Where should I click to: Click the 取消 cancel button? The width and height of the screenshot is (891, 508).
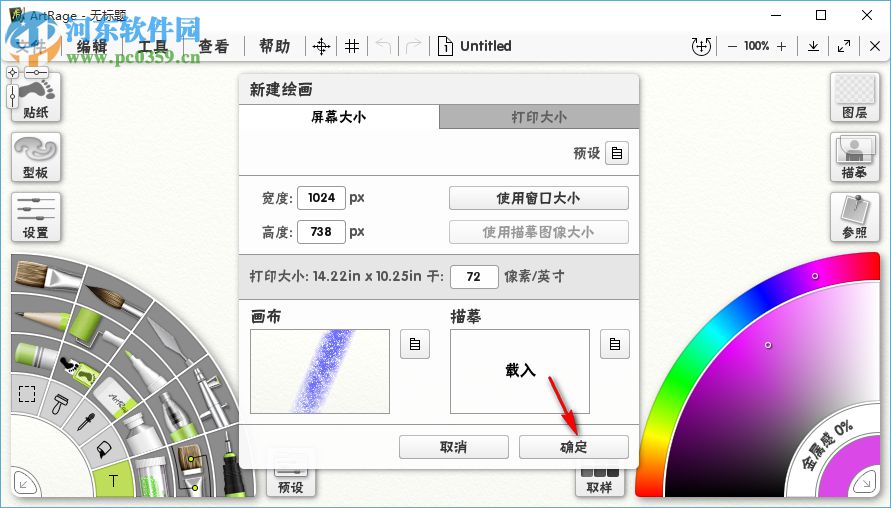click(x=453, y=447)
